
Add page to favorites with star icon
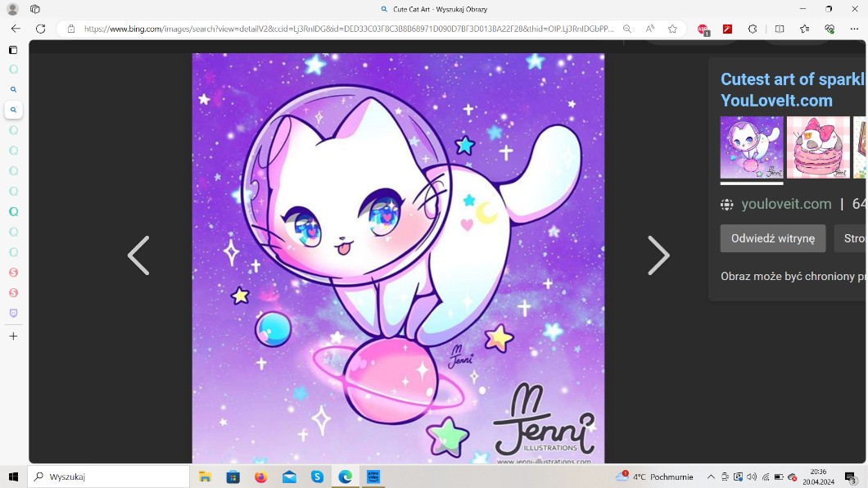coord(672,29)
